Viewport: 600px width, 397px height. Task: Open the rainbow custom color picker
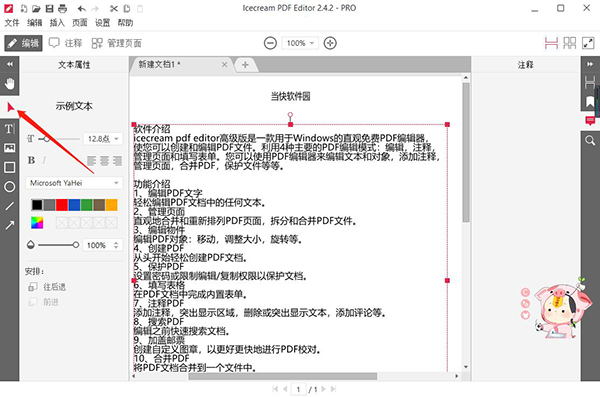tap(37, 223)
